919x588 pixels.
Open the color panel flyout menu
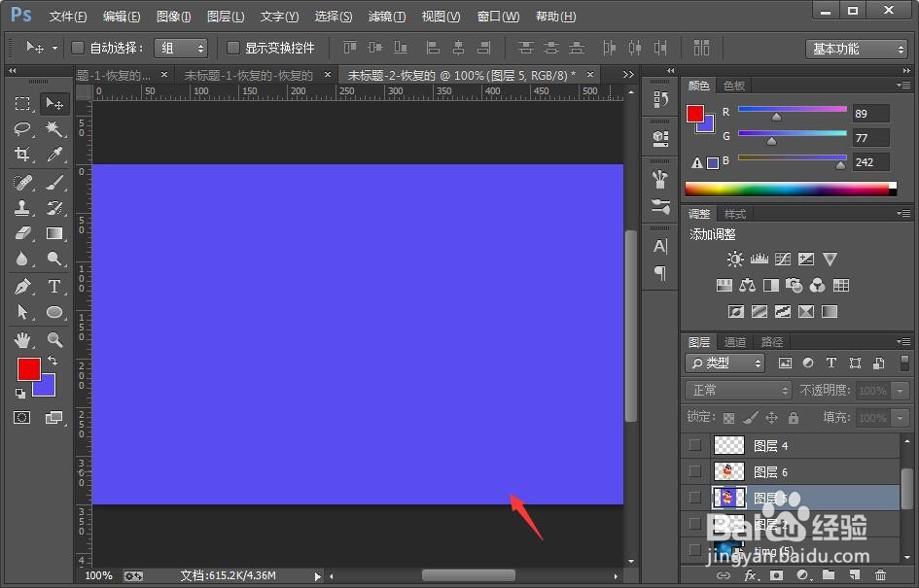903,86
